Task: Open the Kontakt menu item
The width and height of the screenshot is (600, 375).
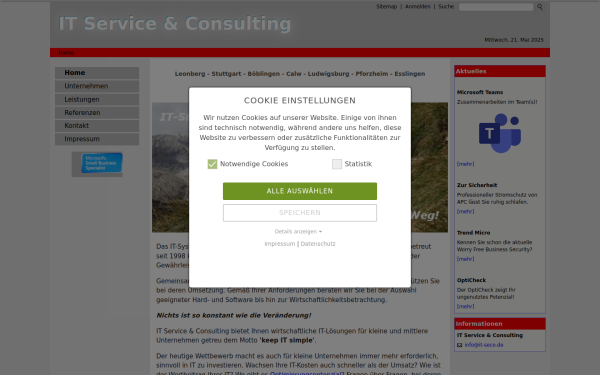Action: pos(97,126)
